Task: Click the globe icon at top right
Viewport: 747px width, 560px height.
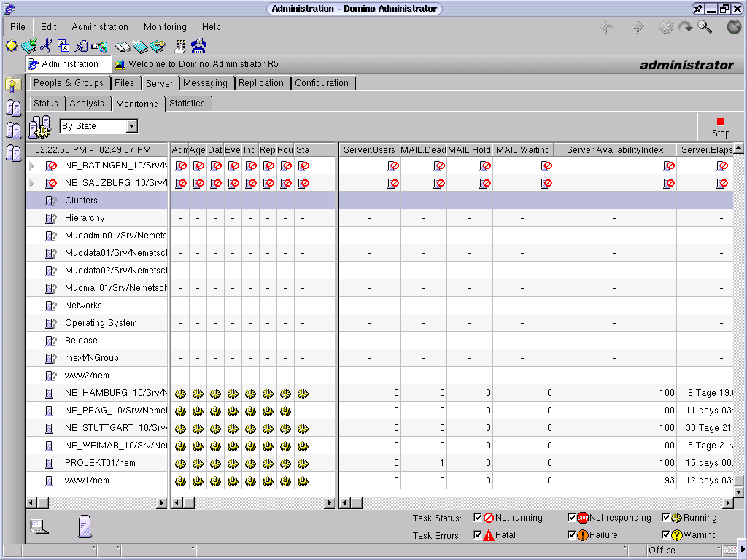Action: click(x=734, y=27)
